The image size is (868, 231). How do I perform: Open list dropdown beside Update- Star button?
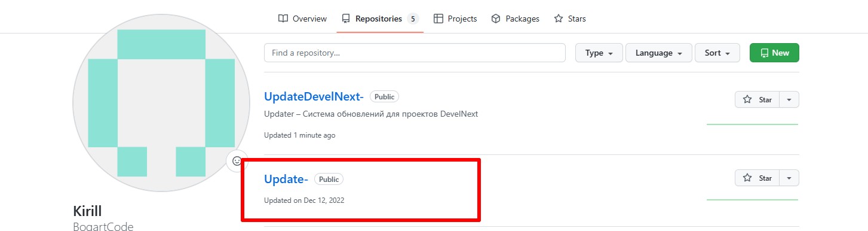789,178
